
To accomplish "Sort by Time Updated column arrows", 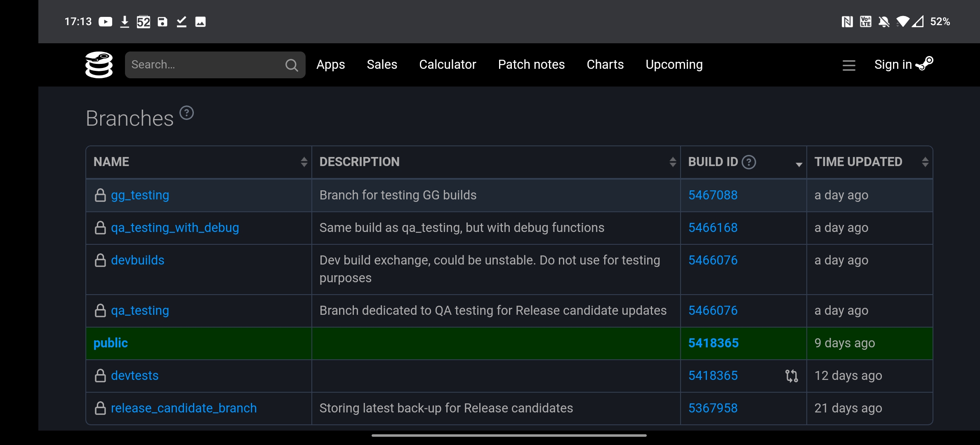I will (925, 162).
